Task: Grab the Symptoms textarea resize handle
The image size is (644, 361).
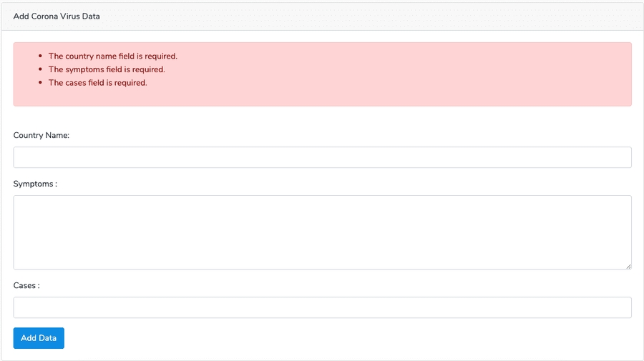Action: pyautogui.click(x=628, y=267)
